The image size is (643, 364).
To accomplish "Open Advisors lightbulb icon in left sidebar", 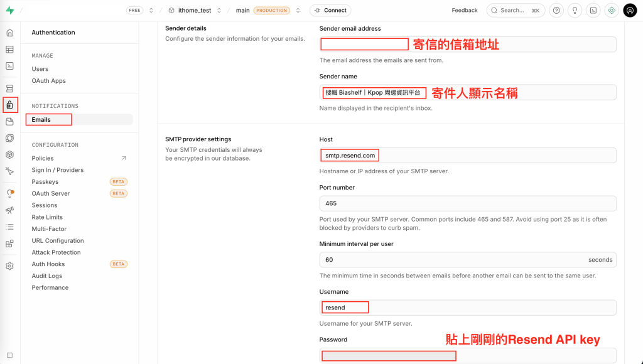I will [10, 193].
